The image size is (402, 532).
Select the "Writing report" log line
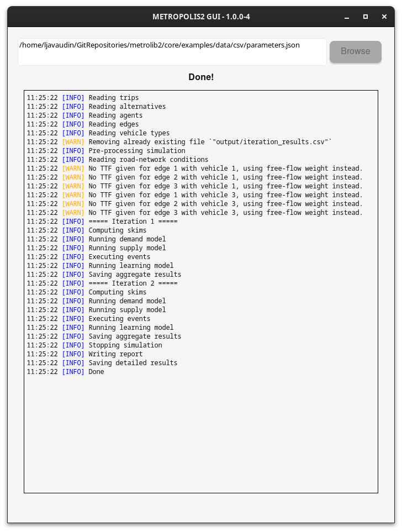point(85,354)
